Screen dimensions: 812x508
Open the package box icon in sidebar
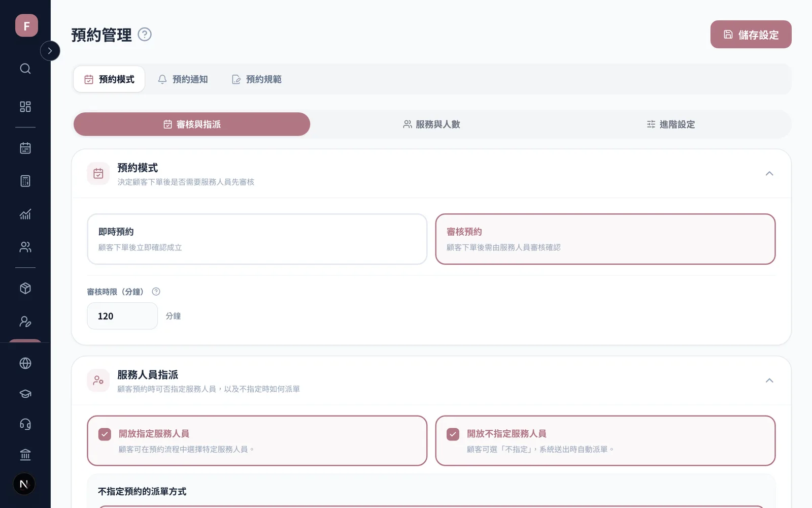coord(25,289)
